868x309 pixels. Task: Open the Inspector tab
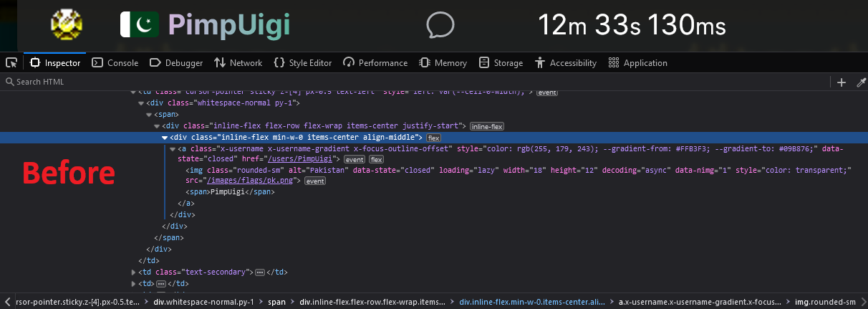[55, 63]
